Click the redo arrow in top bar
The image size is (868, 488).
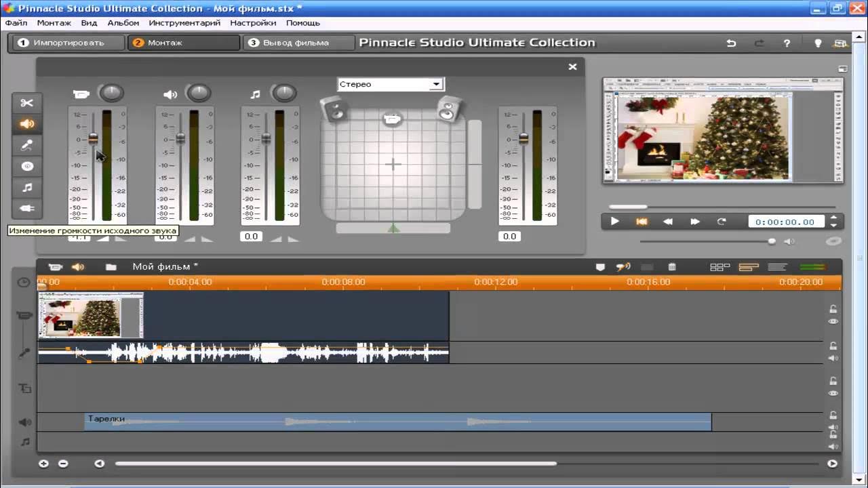tap(759, 43)
